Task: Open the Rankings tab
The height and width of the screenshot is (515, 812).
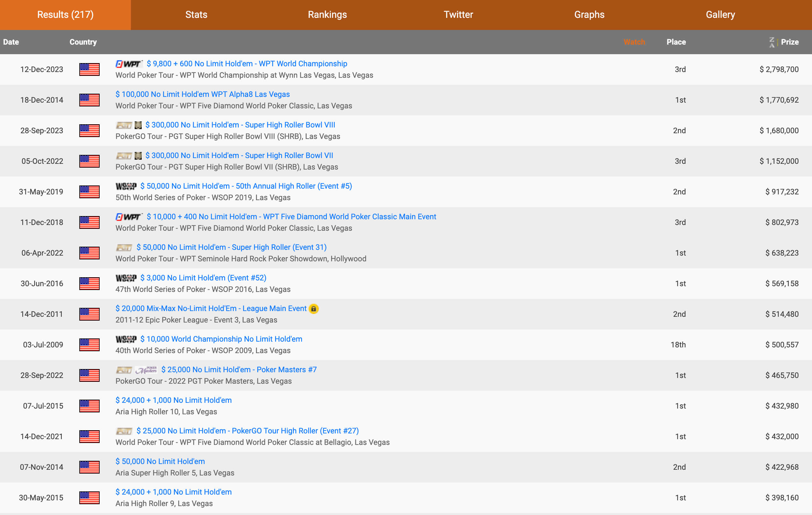Action: 327,15
